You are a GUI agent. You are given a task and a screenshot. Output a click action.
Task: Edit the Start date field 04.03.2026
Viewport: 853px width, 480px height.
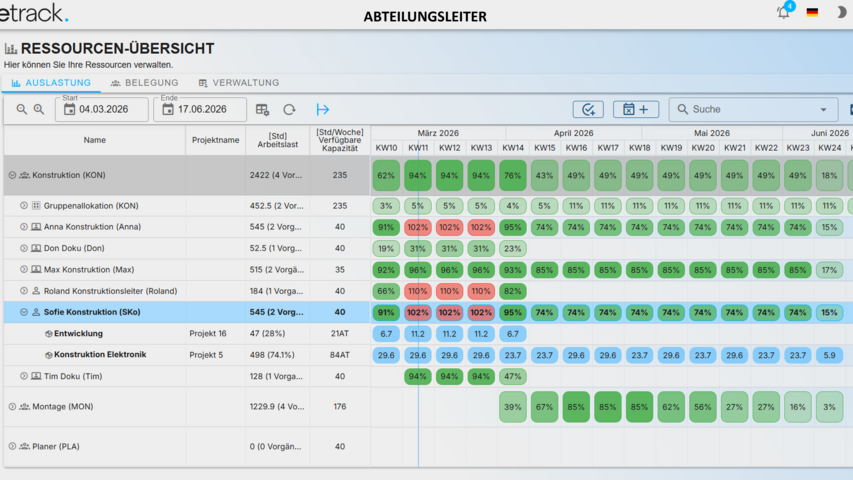pos(102,109)
